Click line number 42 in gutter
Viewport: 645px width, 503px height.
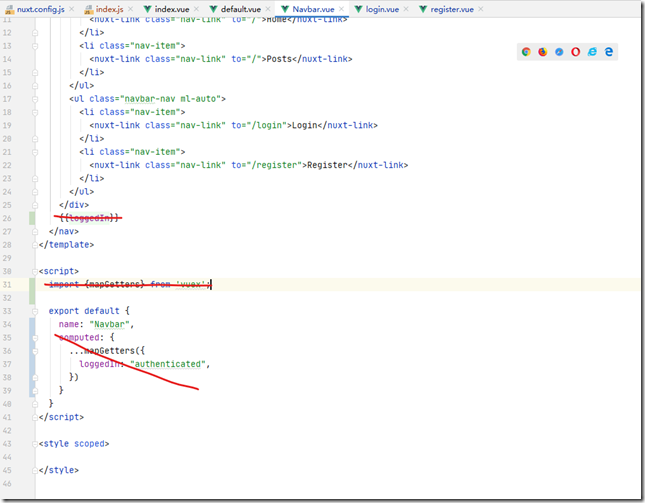[x=7, y=431]
